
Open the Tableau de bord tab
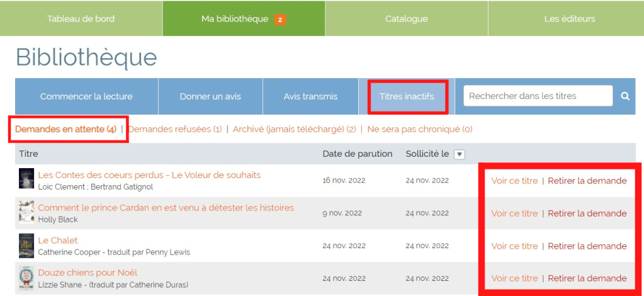click(x=81, y=18)
